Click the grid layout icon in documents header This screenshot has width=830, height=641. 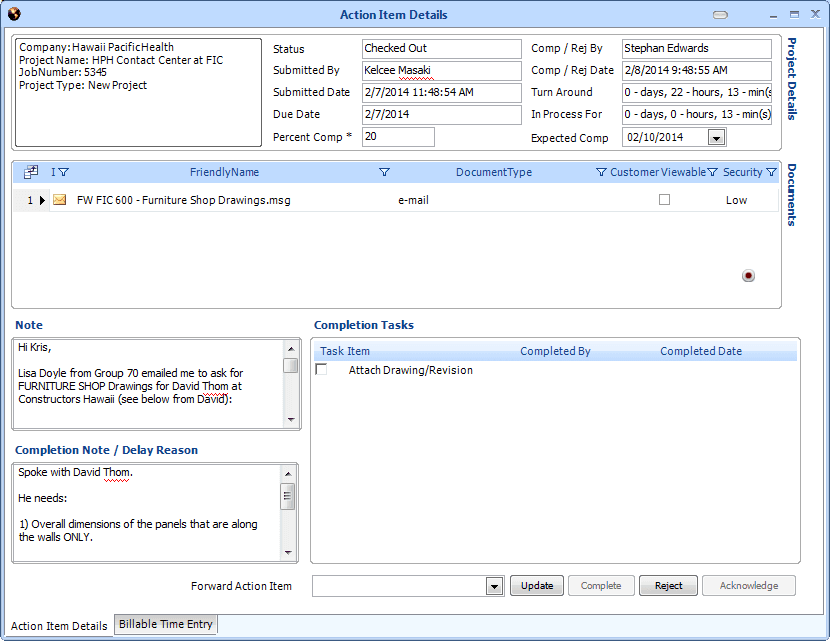click(x=31, y=172)
